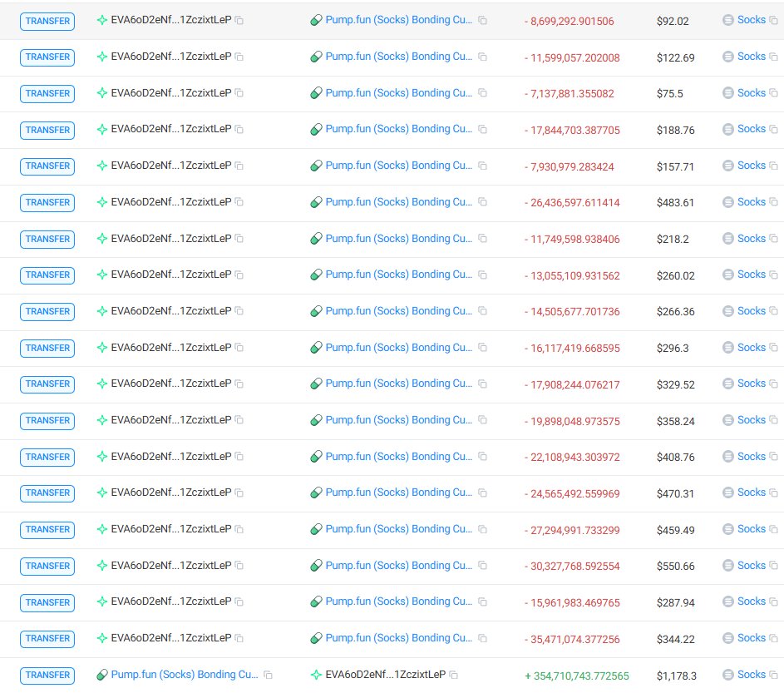Image resolution: width=784 pixels, height=693 pixels.
Task: Select the $75.5 value
Action: tap(669, 93)
